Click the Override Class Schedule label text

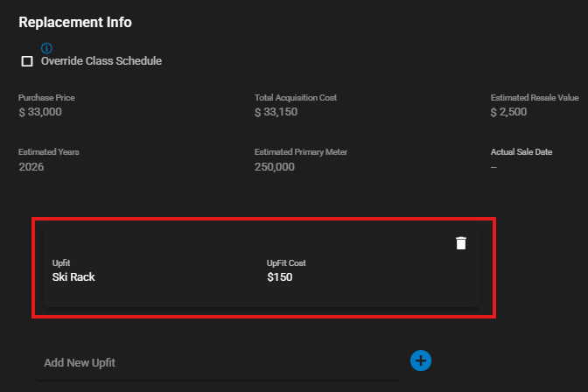[101, 61]
